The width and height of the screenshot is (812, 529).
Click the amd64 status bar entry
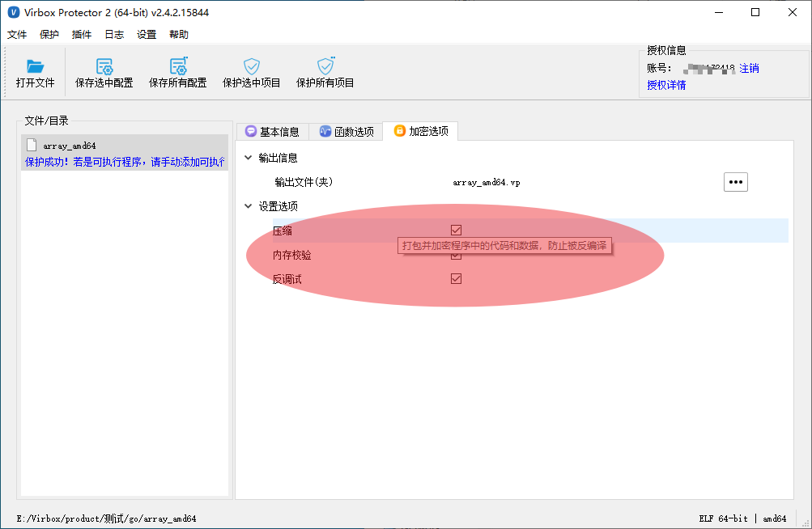(x=774, y=518)
